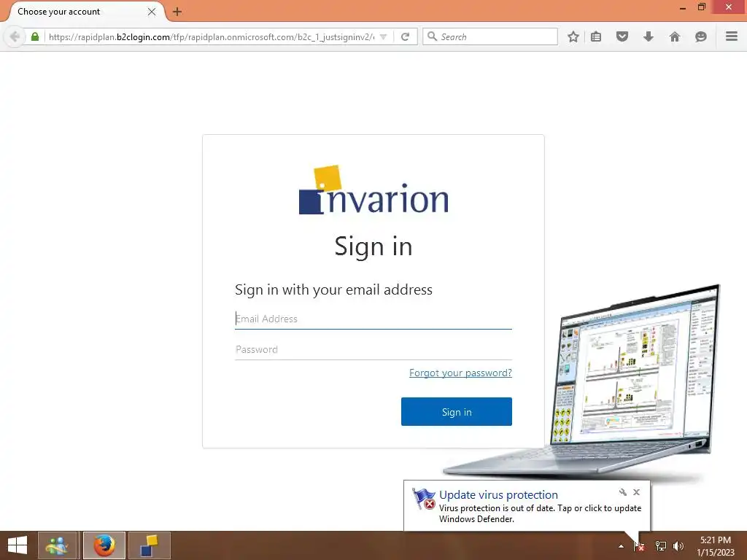Image resolution: width=747 pixels, height=560 pixels.
Task: Open the taskbar clock 5:21 PM
Action: click(x=716, y=546)
